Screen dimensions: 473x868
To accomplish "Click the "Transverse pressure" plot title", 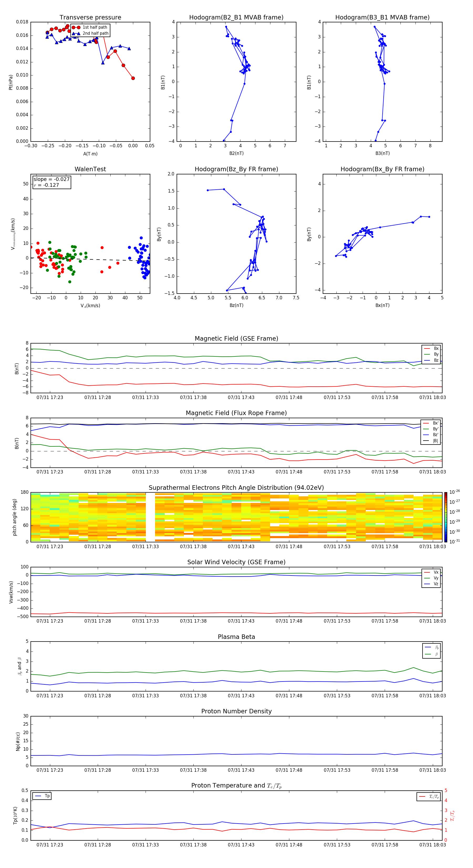I will pos(90,17).
